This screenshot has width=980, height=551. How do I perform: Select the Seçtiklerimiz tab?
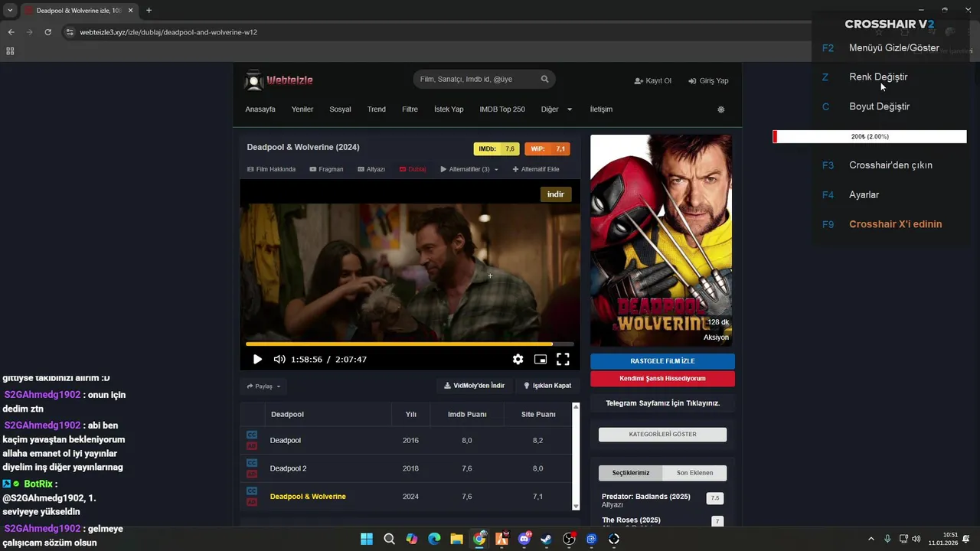point(631,473)
